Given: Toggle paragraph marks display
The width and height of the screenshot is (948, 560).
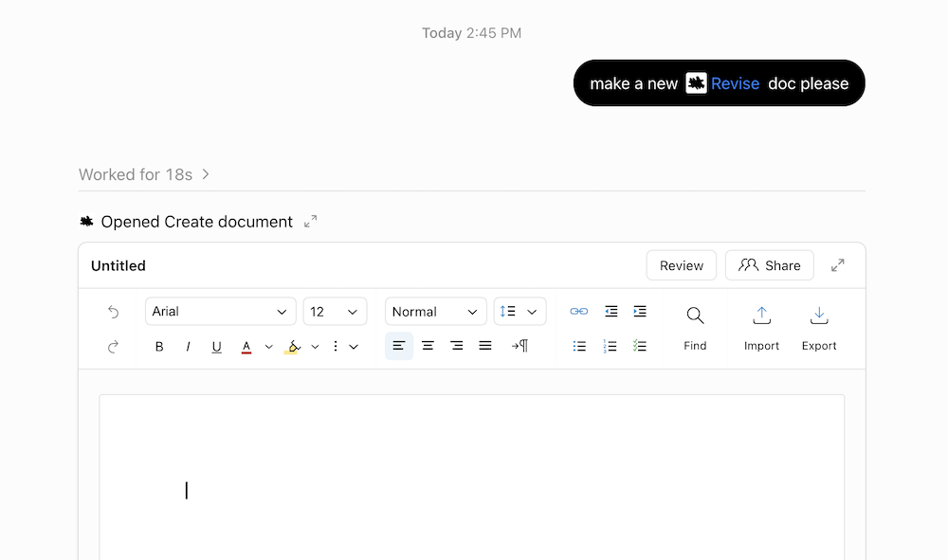Looking at the screenshot, I should pos(520,346).
